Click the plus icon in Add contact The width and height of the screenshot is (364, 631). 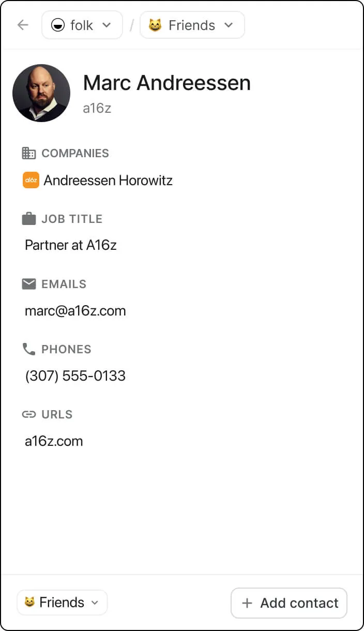pyautogui.click(x=247, y=603)
